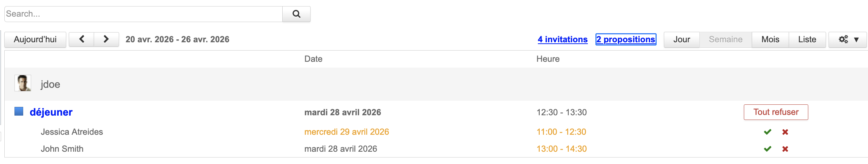868x164 pixels.
Task: Switch to Semaine view
Action: coord(725,40)
